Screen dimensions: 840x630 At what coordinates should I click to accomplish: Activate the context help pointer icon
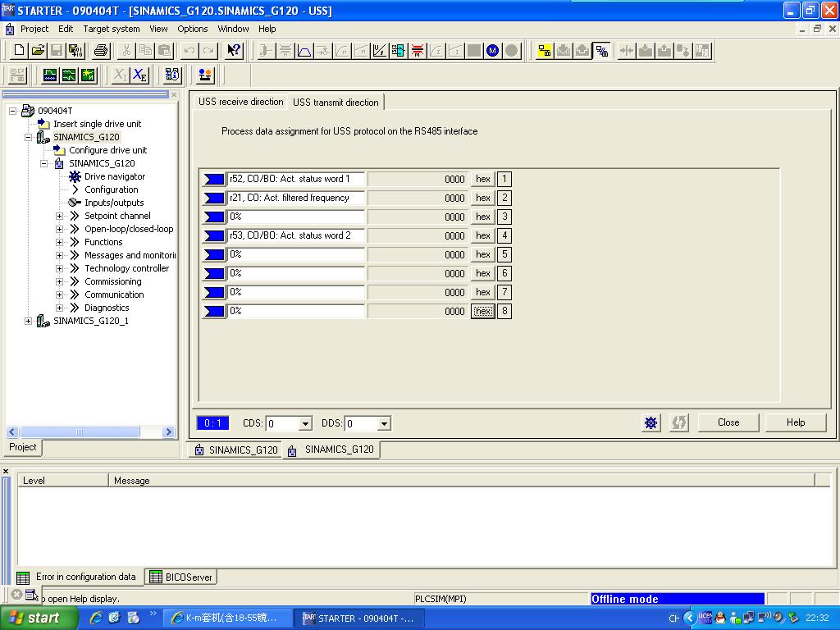[234, 51]
